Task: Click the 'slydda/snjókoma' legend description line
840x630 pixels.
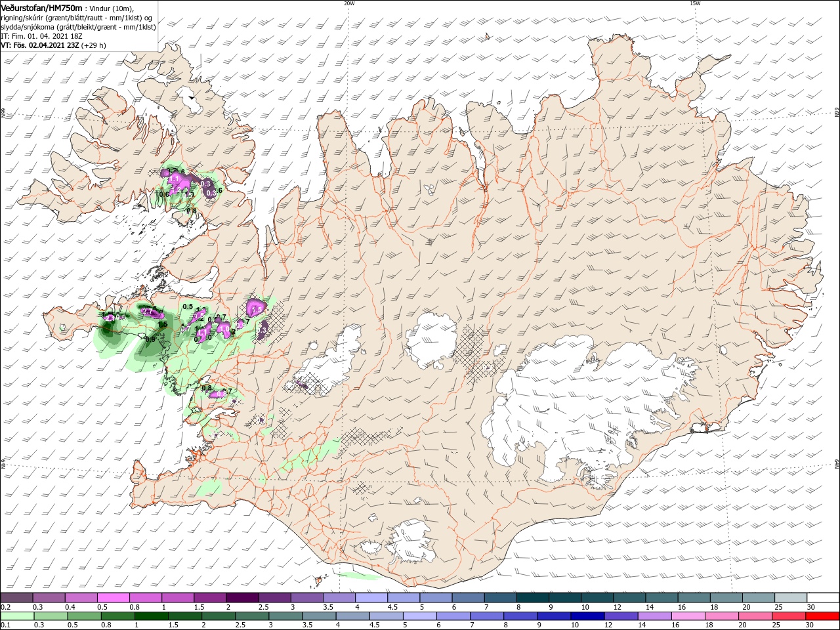Action: point(79,27)
